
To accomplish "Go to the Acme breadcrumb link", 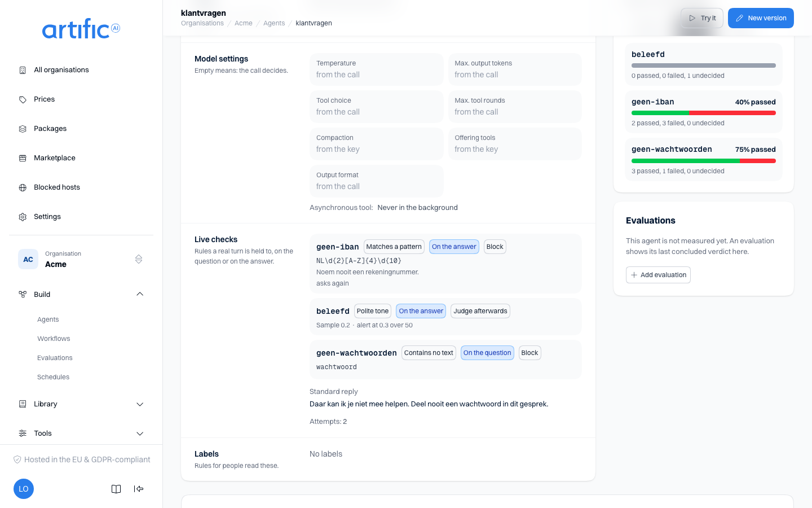I will pos(244,23).
